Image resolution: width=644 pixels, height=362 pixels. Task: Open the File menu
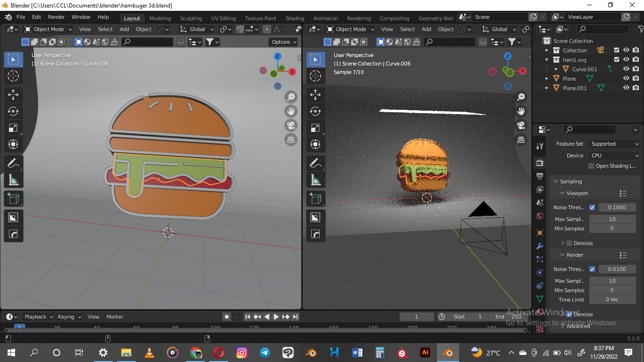[x=21, y=17]
